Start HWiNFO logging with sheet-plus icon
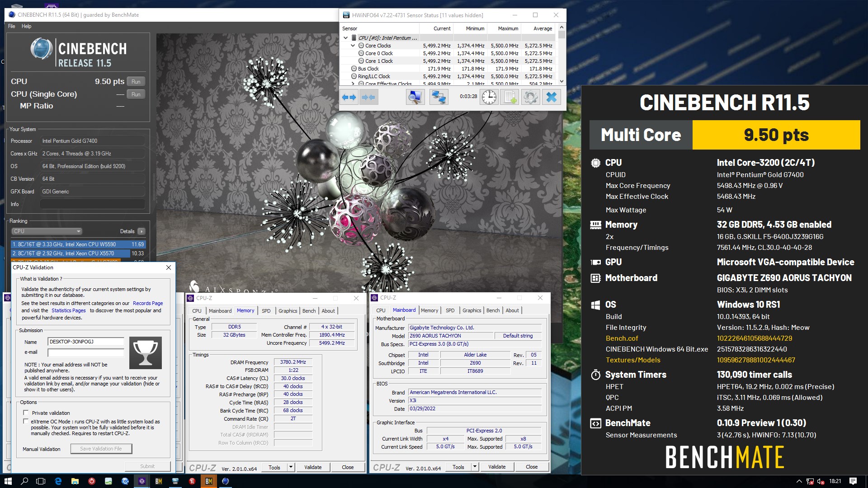Viewport: 868px width, 488px height. click(x=510, y=97)
